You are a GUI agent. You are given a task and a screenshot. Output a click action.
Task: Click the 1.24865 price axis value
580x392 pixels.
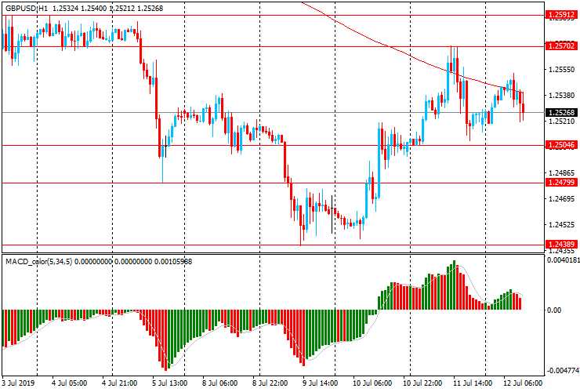[x=562, y=172]
